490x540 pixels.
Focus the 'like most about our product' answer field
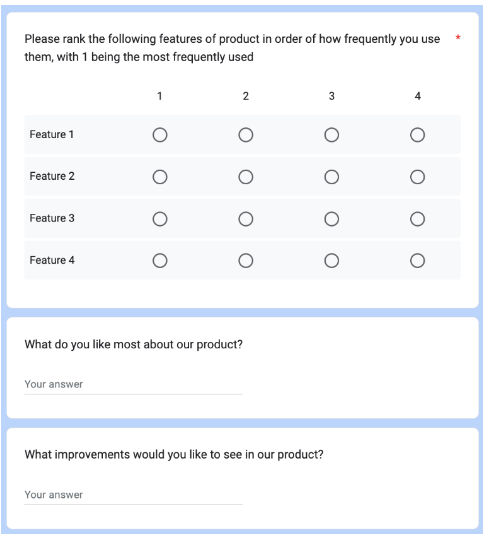pyautogui.click(x=134, y=387)
